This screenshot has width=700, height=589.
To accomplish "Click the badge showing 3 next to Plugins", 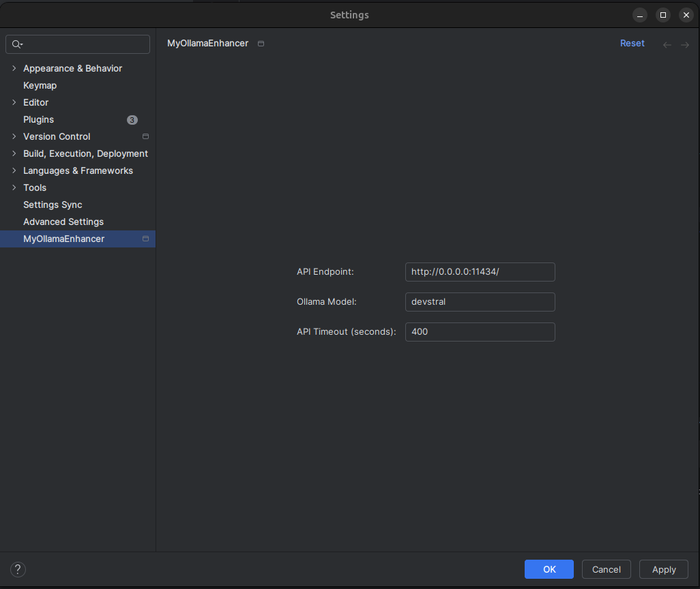I will [132, 119].
